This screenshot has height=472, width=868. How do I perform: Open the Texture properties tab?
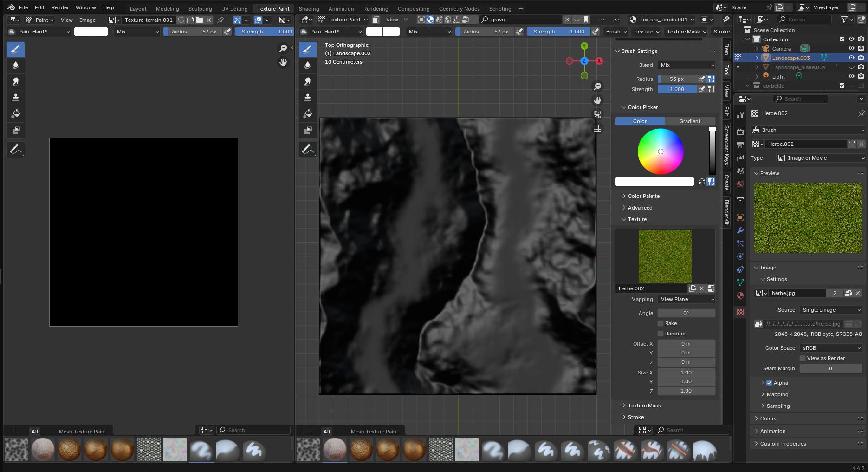pyautogui.click(x=740, y=312)
